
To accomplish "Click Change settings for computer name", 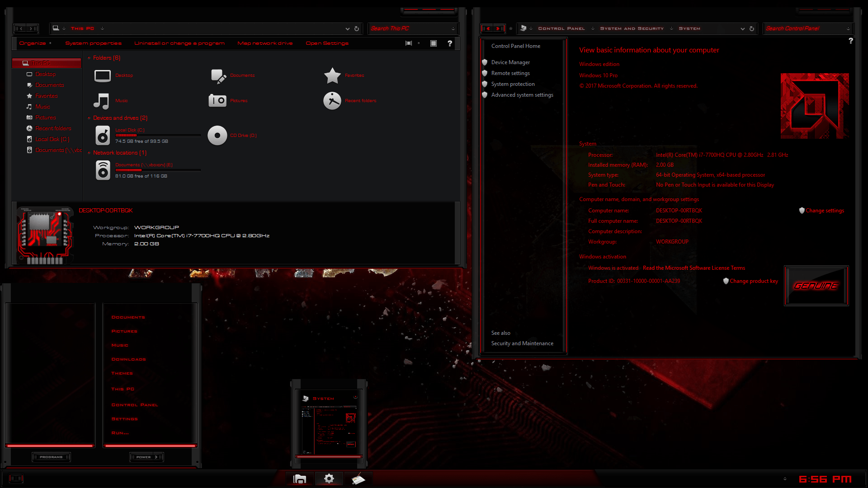I will pos(825,210).
